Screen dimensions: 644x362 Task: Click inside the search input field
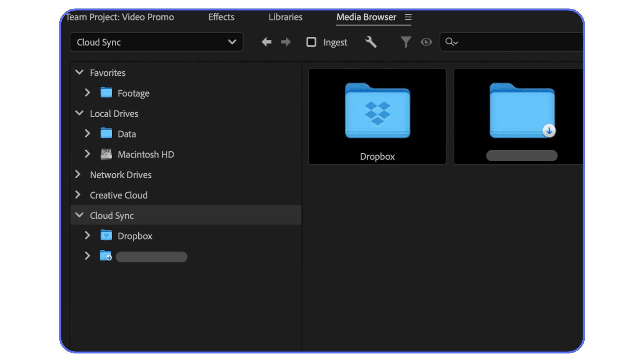pyautogui.click(x=503, y=42)
